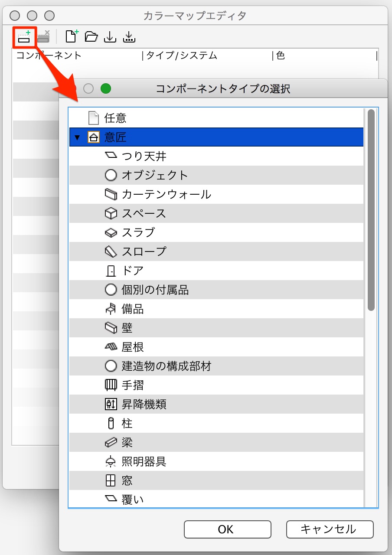Viewport: 392px width, 555px height.
Task: Click the キャンセル button
Action: tap(330, 529)
